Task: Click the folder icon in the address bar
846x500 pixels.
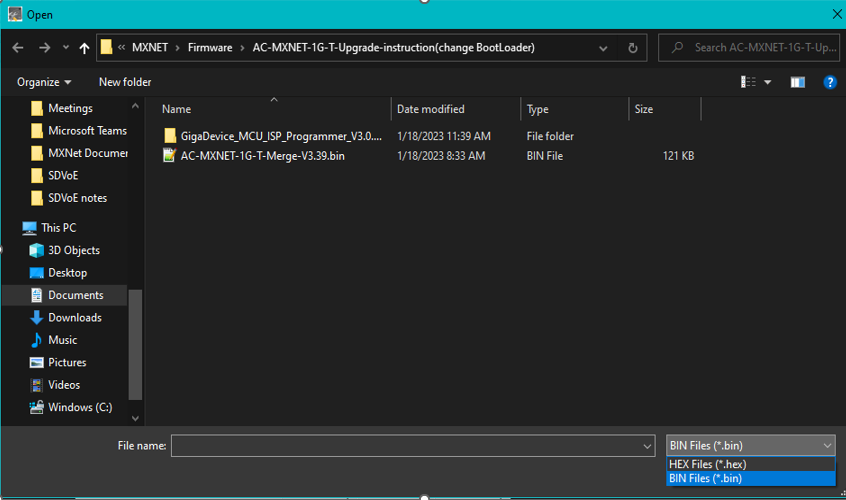Action: coord(106,47)
